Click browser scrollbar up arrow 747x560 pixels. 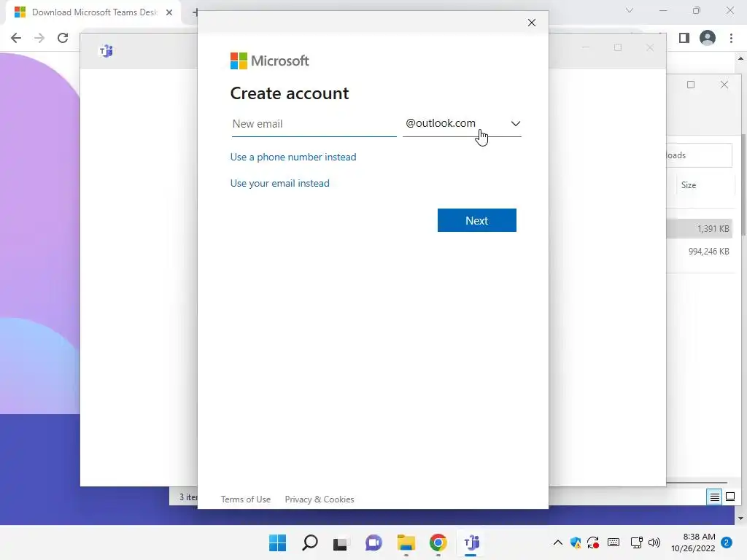741,58
